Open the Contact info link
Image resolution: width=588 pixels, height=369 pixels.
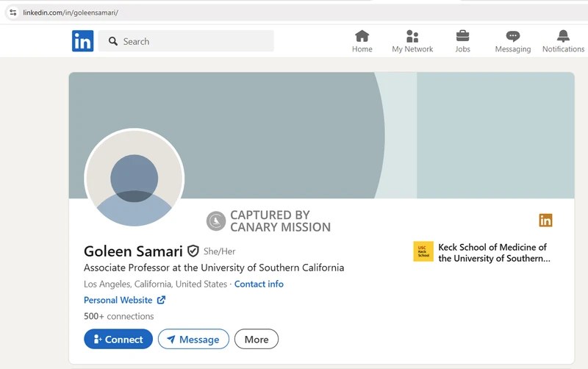(x=259, y=284)
